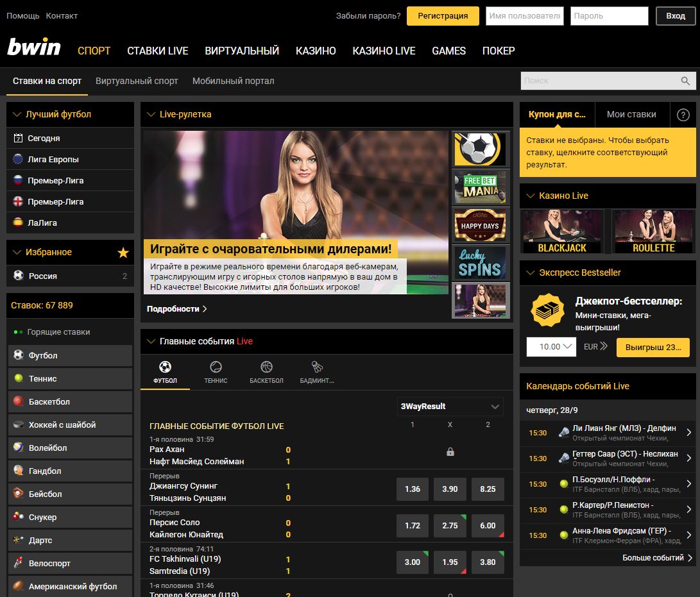Open the СТАВКИ LIVE menu
The width and height of the screenshot is (700, 597).
click(x=158, y=51)
